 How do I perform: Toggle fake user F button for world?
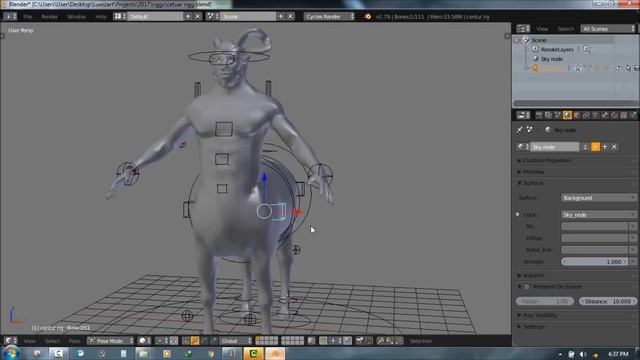coord(596,147)
